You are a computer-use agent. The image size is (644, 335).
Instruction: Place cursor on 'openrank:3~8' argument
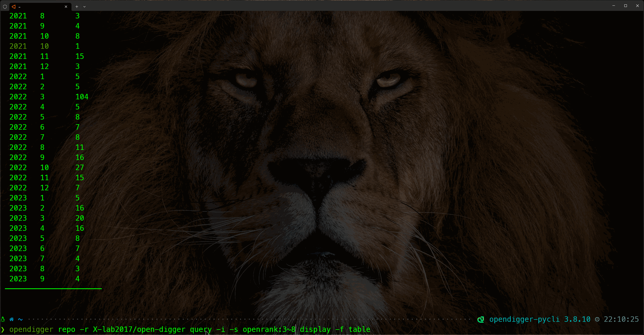[x=269, y=329]
